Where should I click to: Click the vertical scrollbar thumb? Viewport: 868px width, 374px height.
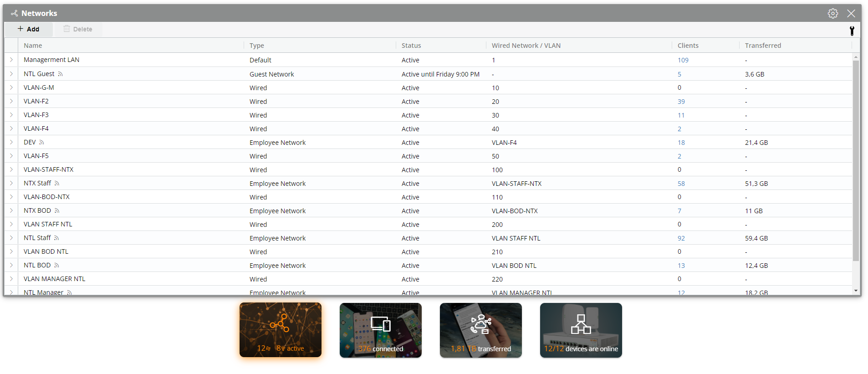[856, 160]
